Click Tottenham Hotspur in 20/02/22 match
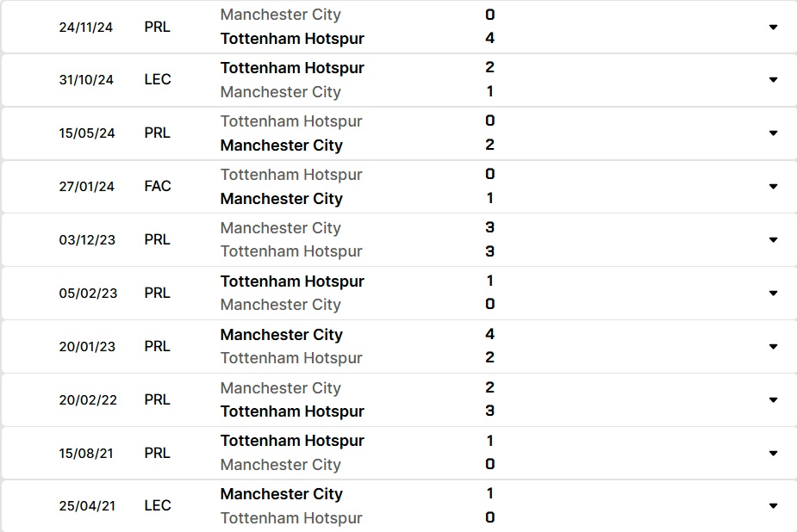 tap(292, 411)
